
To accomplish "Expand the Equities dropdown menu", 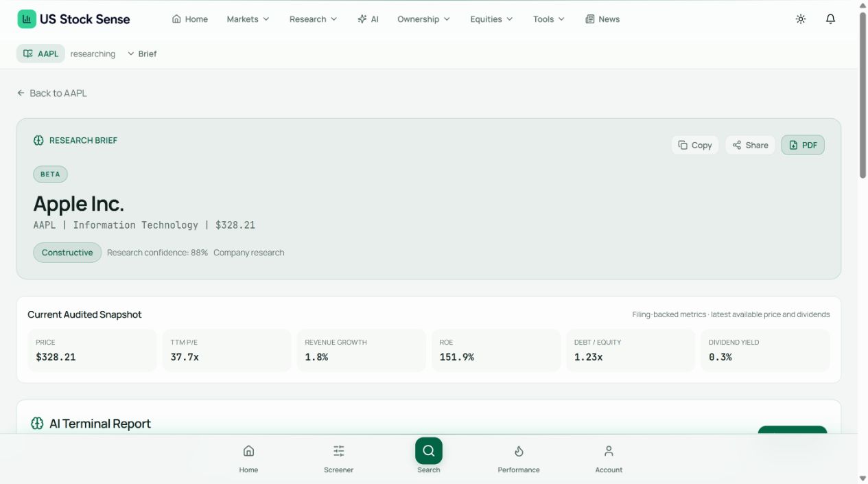I will point(491,19).
